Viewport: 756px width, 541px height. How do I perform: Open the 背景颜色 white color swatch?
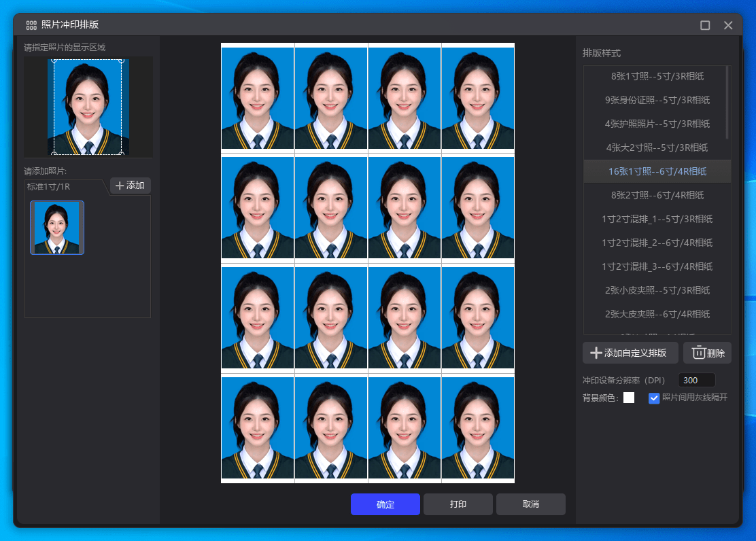(629, 398)
